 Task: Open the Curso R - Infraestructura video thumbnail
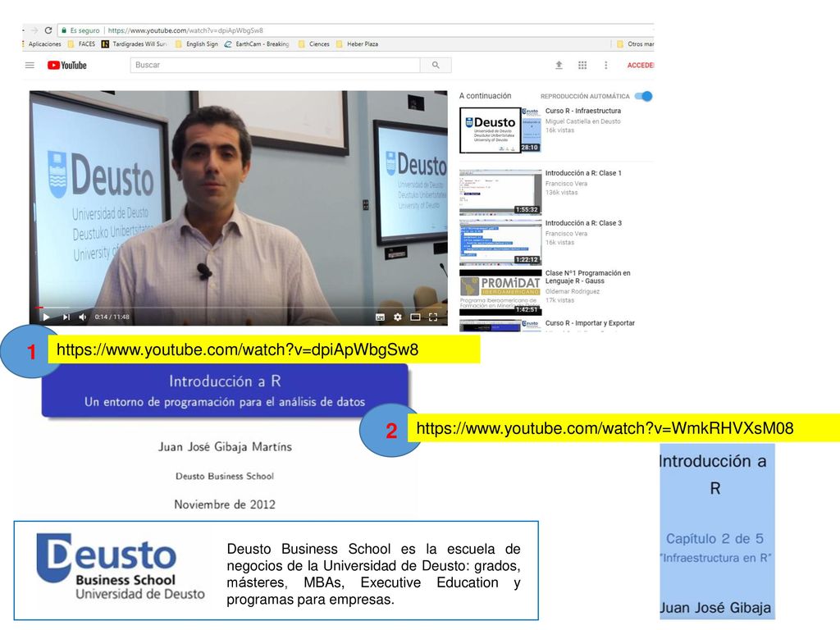click(x=500, y=130)
